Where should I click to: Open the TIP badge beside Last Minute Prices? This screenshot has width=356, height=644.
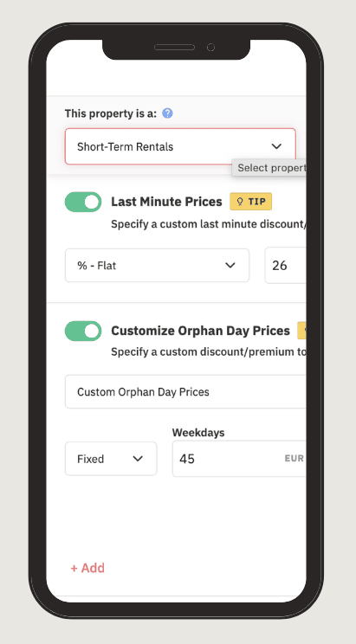click(251, 202)
